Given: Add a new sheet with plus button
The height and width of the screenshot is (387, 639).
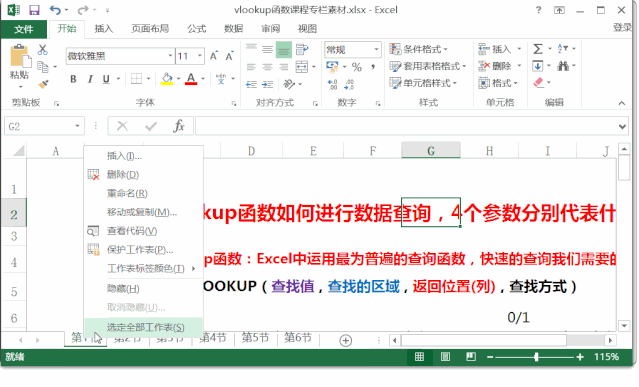Looking at the screenshot, I should tap(346, 340).
